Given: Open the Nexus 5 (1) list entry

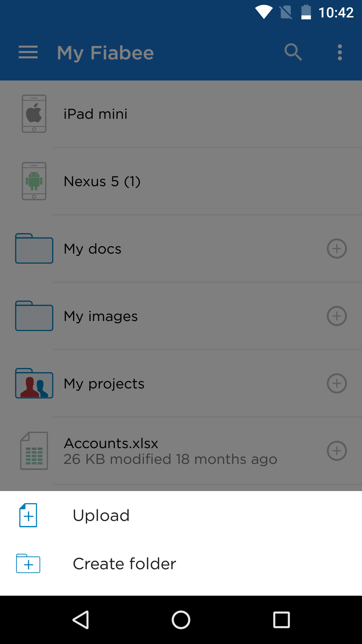Looking at the screenshot, I should tap(102, 181).
